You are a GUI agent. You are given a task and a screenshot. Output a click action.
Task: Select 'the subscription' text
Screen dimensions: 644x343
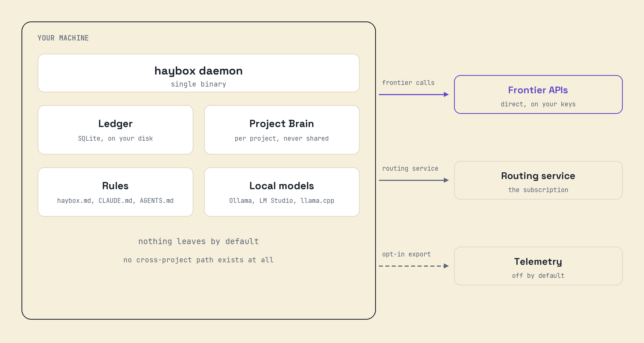[538, 190]
